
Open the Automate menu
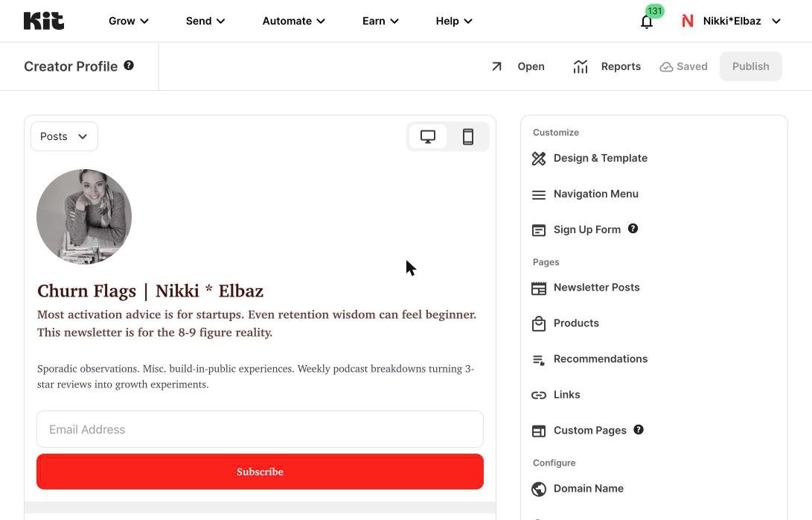[x=294, y=22]
